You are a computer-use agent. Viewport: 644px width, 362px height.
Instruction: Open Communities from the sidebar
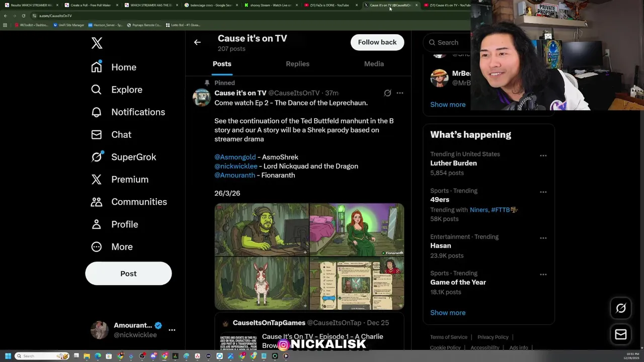pyautogui.click(x=129, y=202)
